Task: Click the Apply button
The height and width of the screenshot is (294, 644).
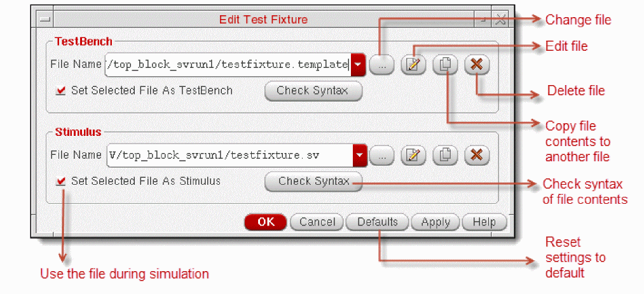Action: 435,222
